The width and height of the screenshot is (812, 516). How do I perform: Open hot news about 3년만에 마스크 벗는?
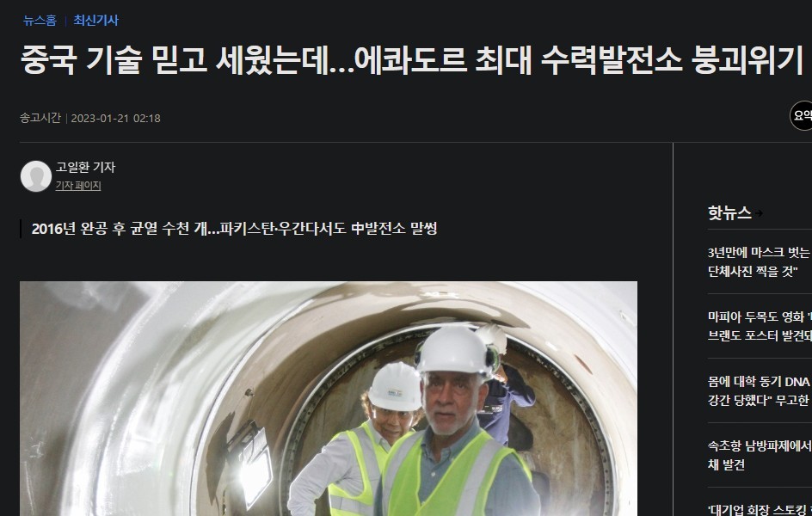coord(760,262)
